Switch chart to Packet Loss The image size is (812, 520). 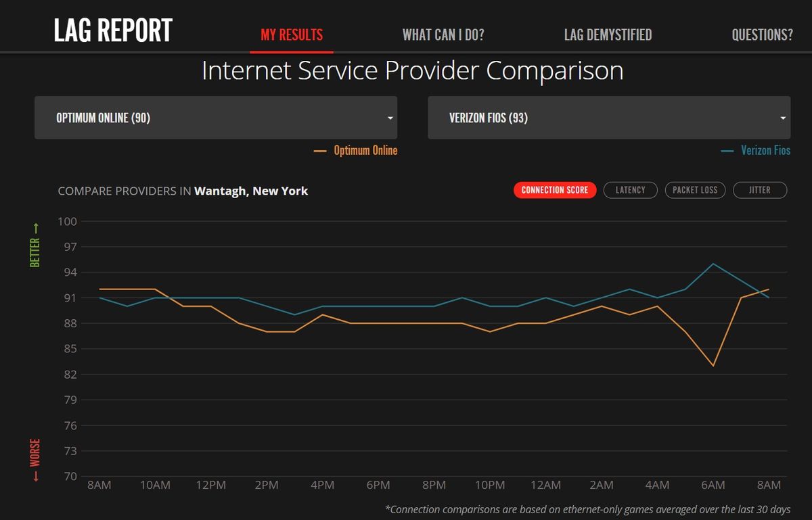695,190
